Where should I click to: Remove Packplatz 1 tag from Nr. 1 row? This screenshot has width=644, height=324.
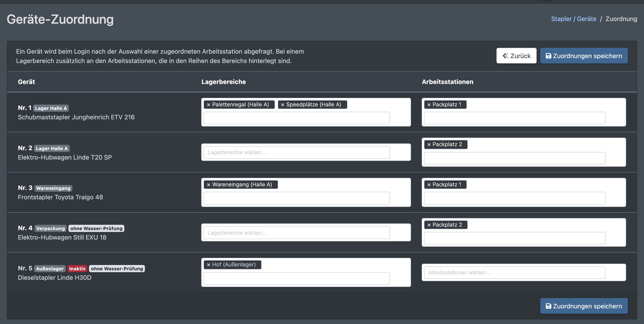click(x=429, y=105)
